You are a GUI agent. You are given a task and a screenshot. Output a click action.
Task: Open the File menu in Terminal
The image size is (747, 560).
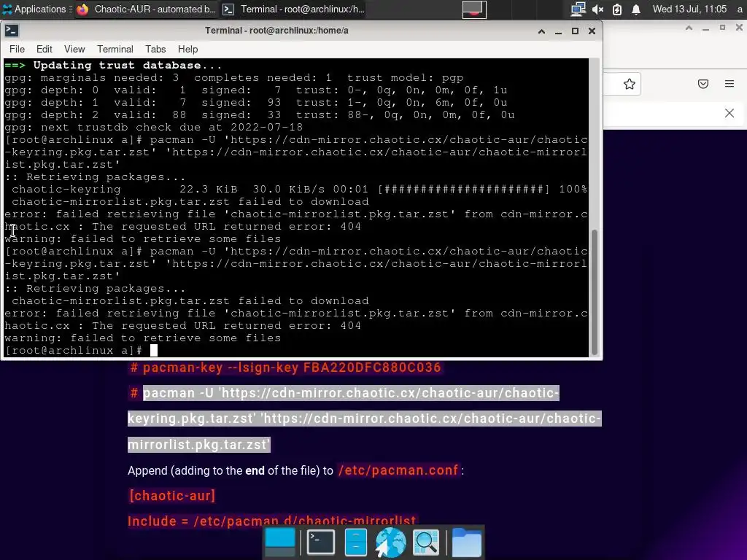click(18, 49)
